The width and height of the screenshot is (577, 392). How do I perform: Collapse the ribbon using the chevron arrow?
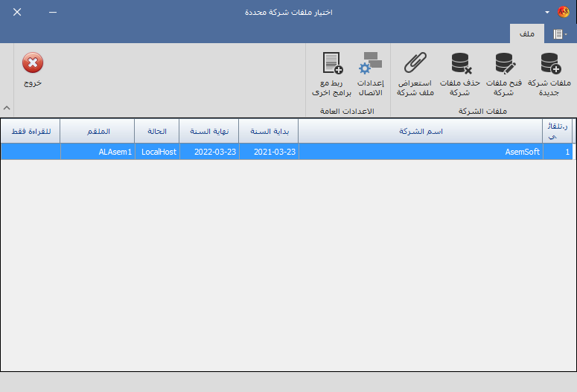tap(7, 107)
